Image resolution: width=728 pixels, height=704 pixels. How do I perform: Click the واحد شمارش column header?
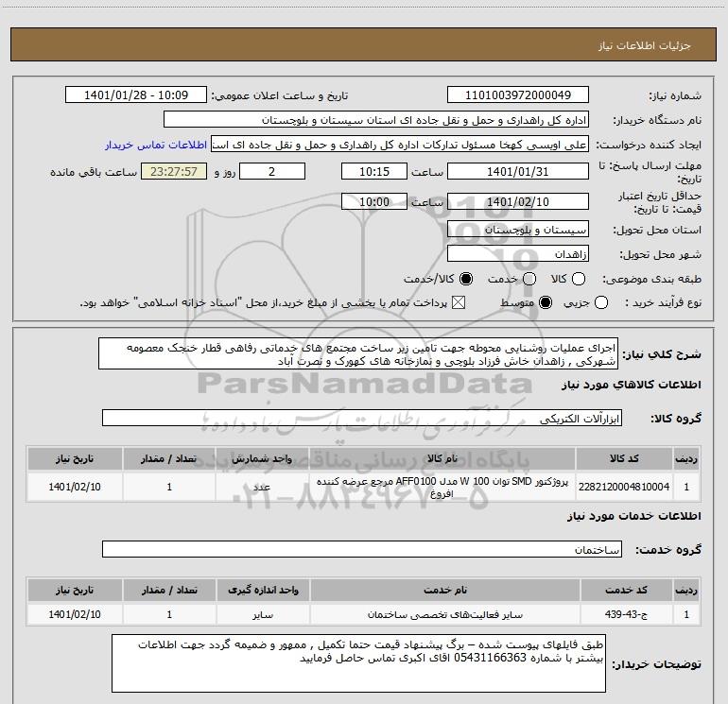point(262,459)
